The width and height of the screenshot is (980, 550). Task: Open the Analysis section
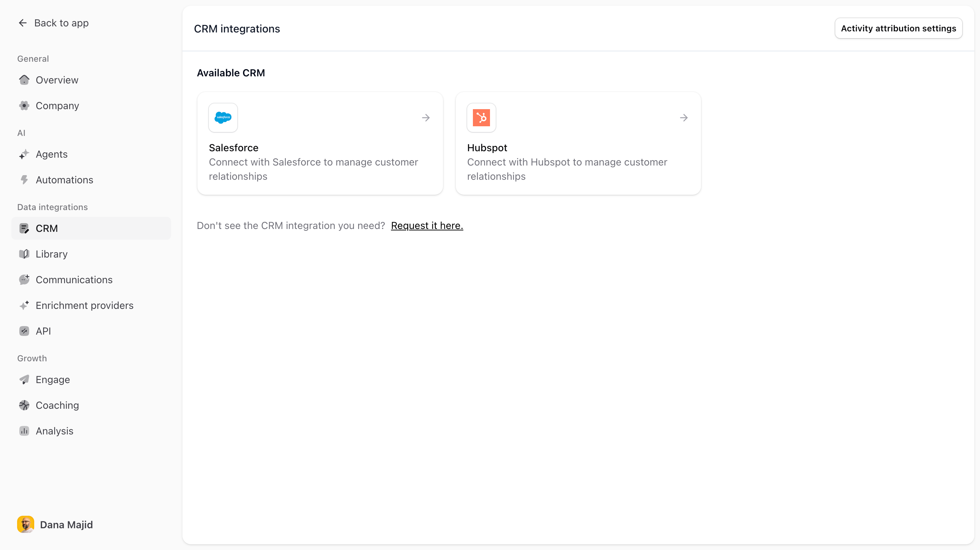pos(91,431)
